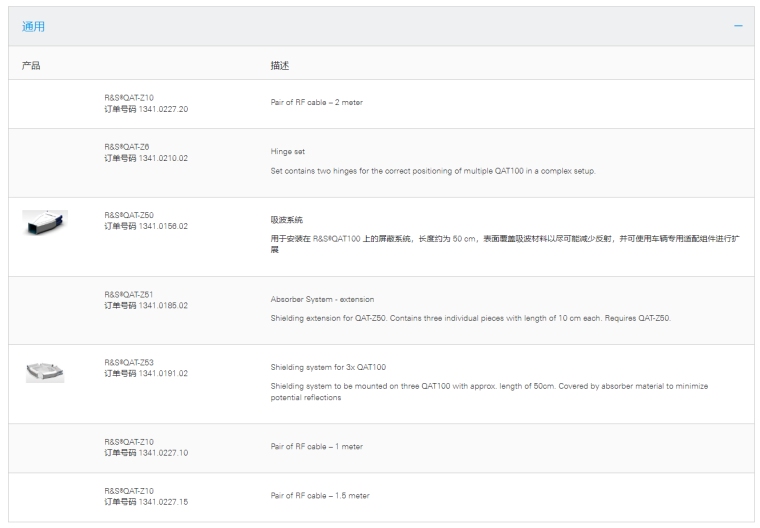760x528 pixels.
Task: Click the 'Hinge set' description title
Action: click(288, 152)
